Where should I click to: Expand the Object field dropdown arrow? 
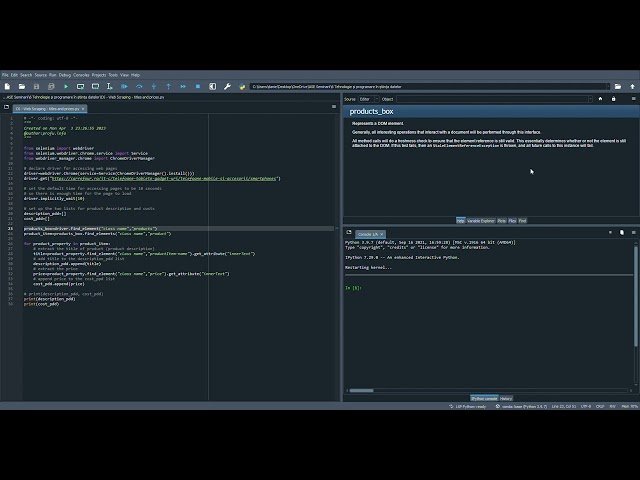590,99
